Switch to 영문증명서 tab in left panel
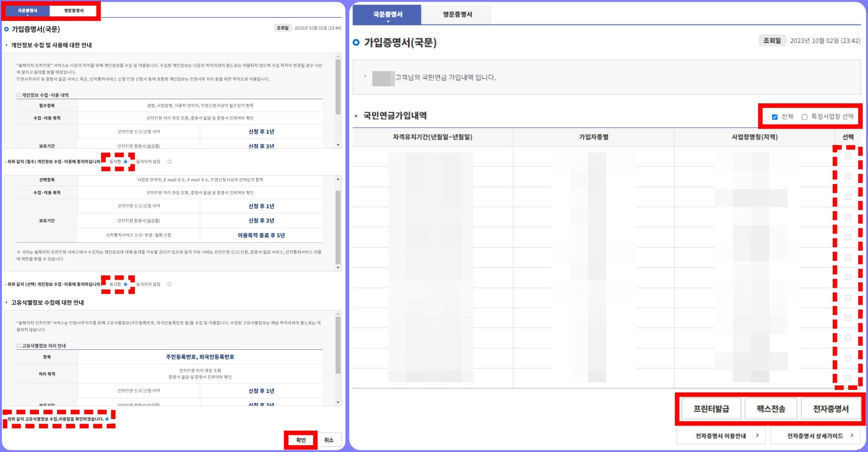Viewport: 868px width, 452px height. tap(74, 11)
